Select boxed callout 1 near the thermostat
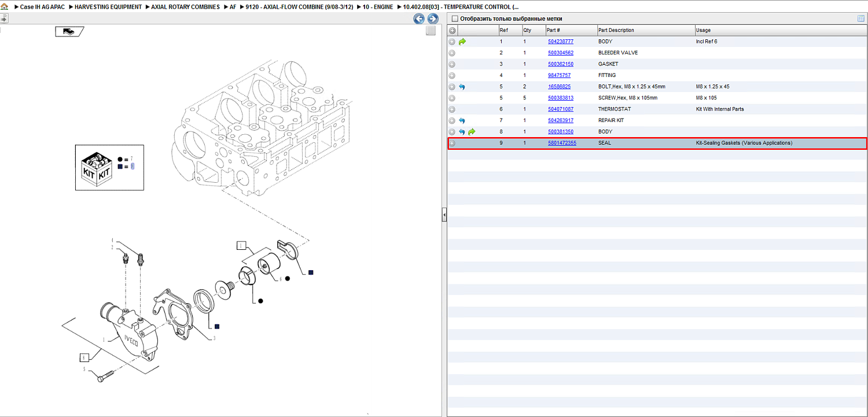This screenshot has width=868, height=417. tap(241, 245)
